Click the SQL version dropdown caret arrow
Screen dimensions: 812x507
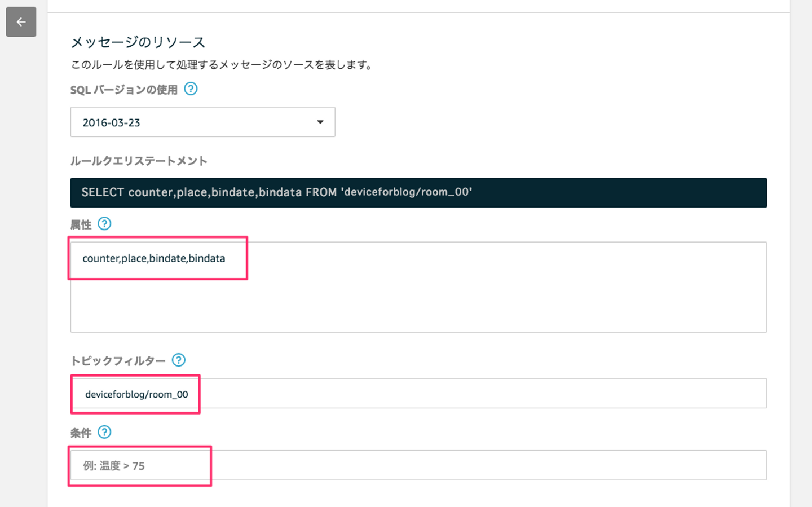click(320, 122)
